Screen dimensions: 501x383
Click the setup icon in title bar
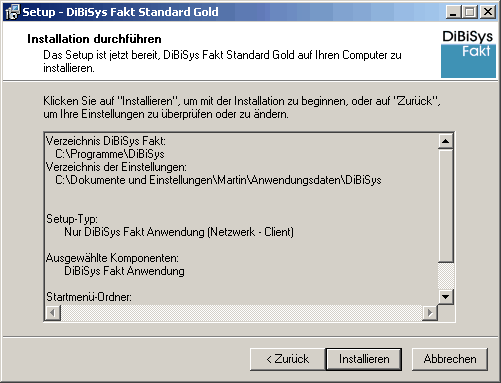pos(12,12)
